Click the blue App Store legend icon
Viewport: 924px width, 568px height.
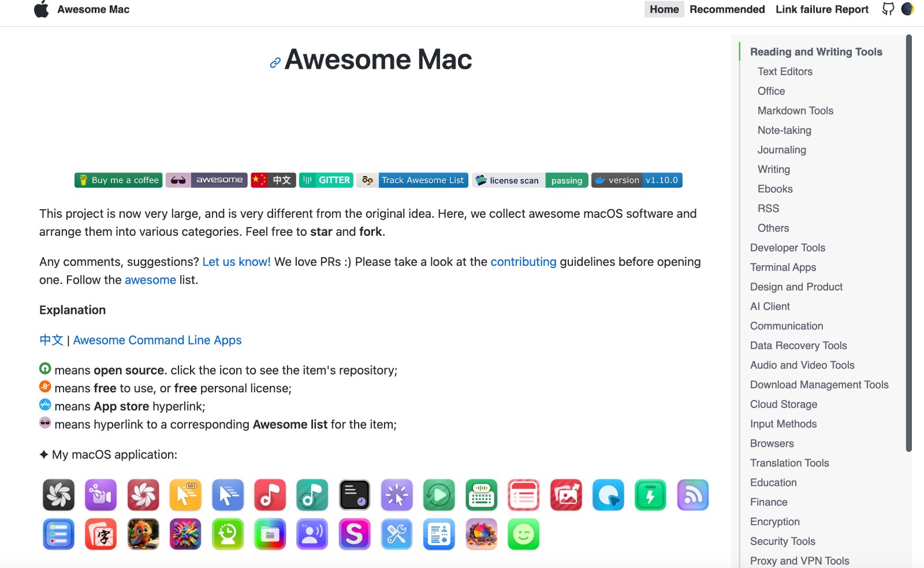pyautogui.click(x=45, y=404)
